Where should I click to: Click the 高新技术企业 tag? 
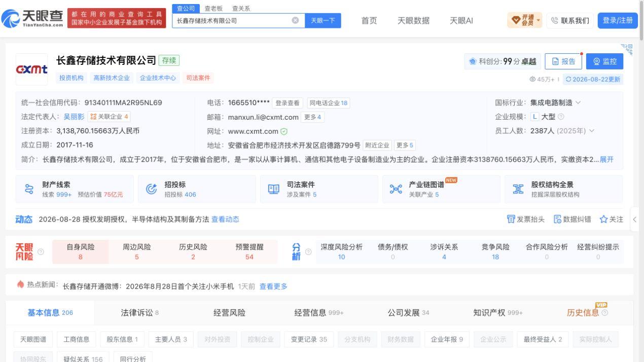click(x=112, y=78)
